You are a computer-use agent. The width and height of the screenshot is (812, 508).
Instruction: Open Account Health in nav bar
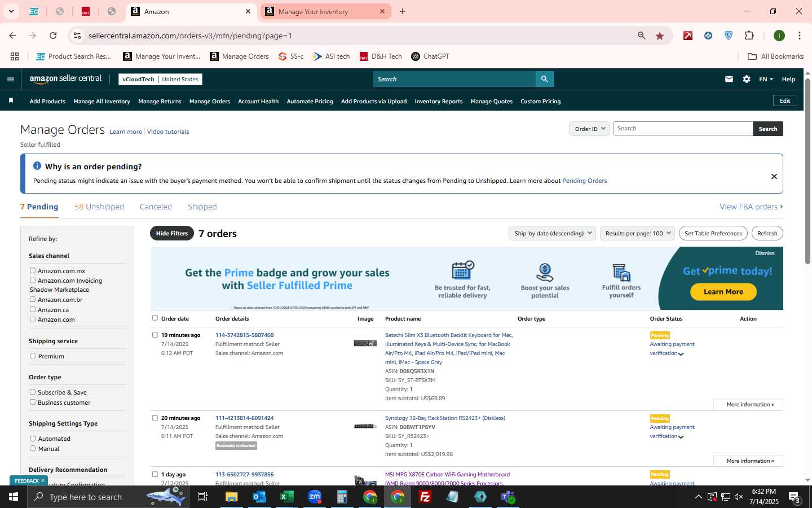(258, 102)
